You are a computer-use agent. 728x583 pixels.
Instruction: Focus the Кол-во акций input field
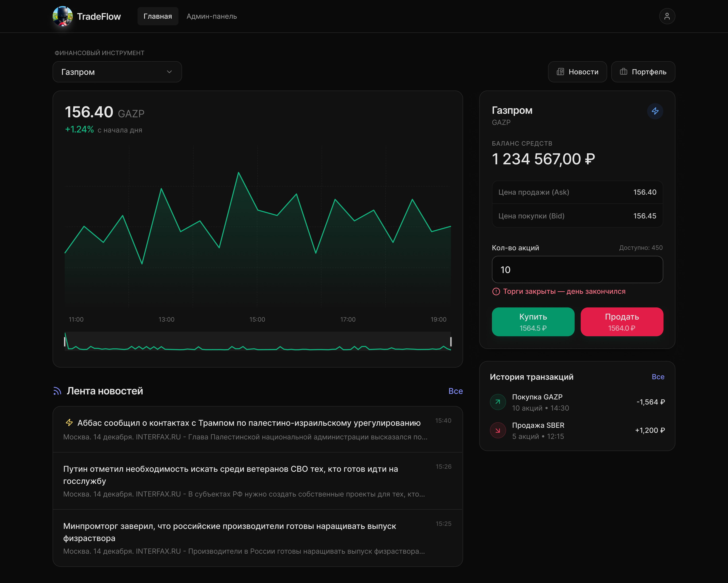pos(577,270)
